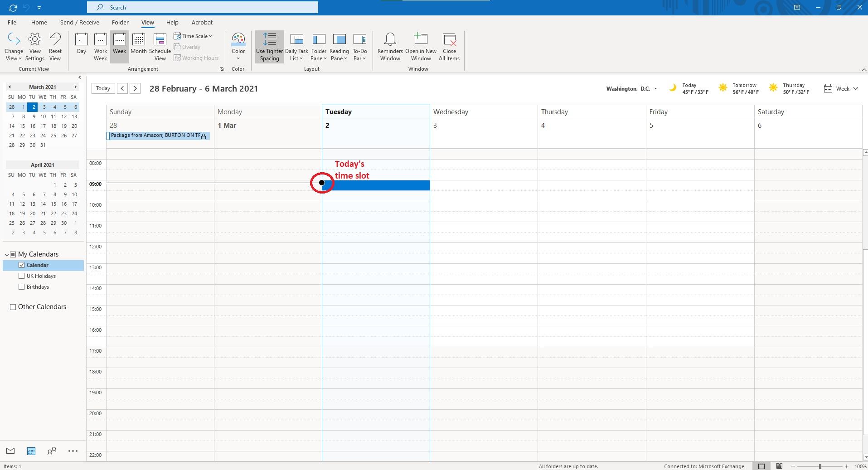868x470 pixels.
Task: Open Calendar in the navigation bar
Action: [31, 451]
